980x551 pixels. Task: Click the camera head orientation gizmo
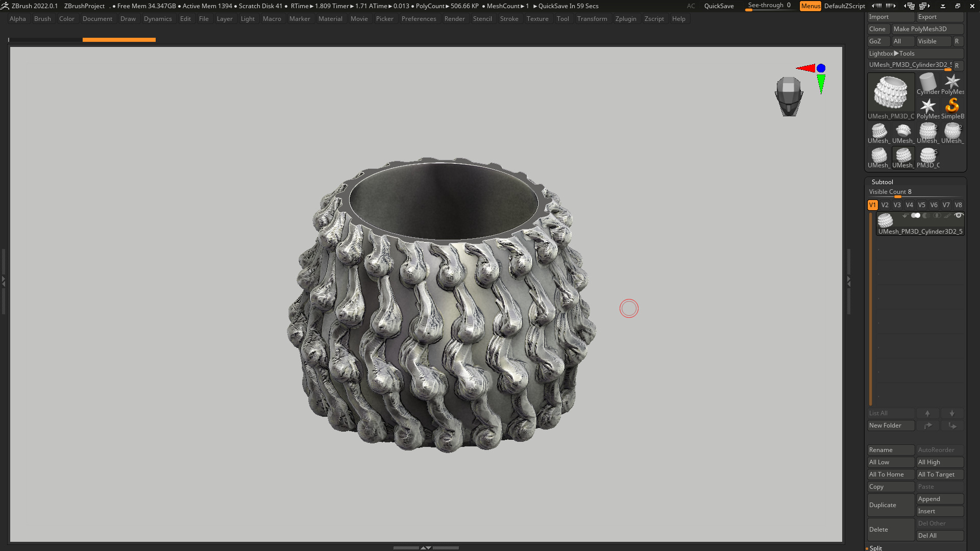[789, 96]
